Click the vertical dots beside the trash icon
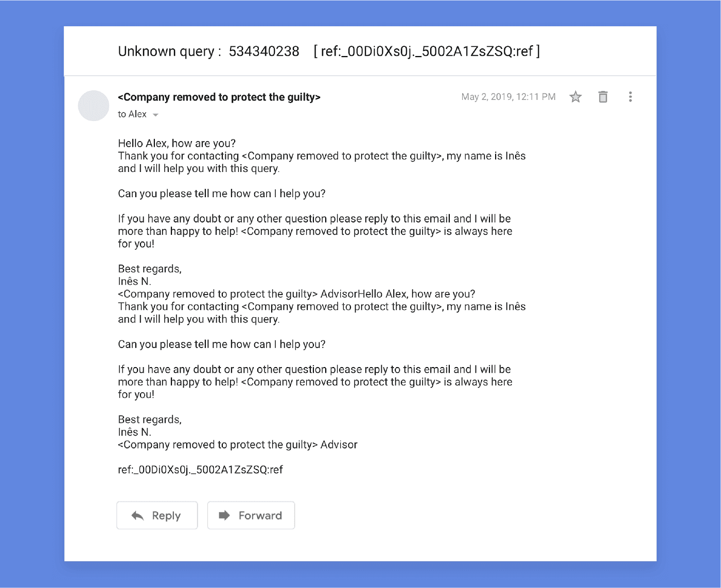The width and height of the screenshot is (721, 588). (x=630, y=97)
